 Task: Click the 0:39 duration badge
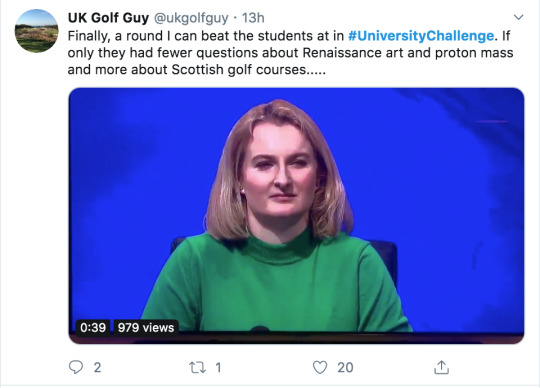pos(93,327)
